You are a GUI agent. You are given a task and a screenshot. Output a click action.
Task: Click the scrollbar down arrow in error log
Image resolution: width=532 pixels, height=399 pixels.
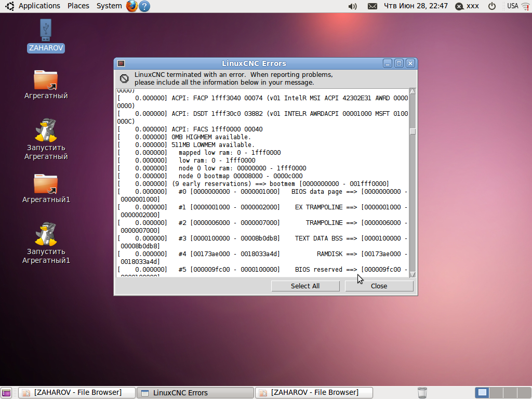pyautogui.click(x=413, y=274)
